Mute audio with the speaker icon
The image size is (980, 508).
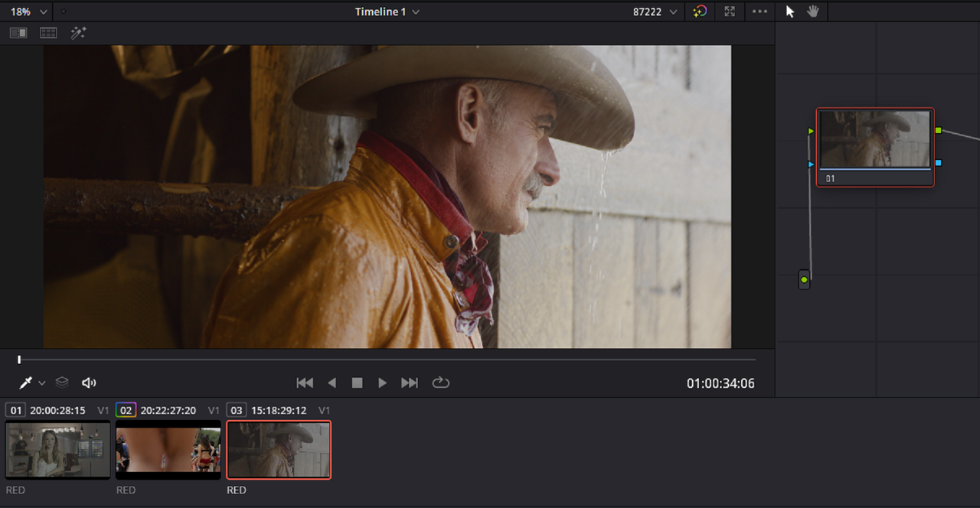pos(89,383)
